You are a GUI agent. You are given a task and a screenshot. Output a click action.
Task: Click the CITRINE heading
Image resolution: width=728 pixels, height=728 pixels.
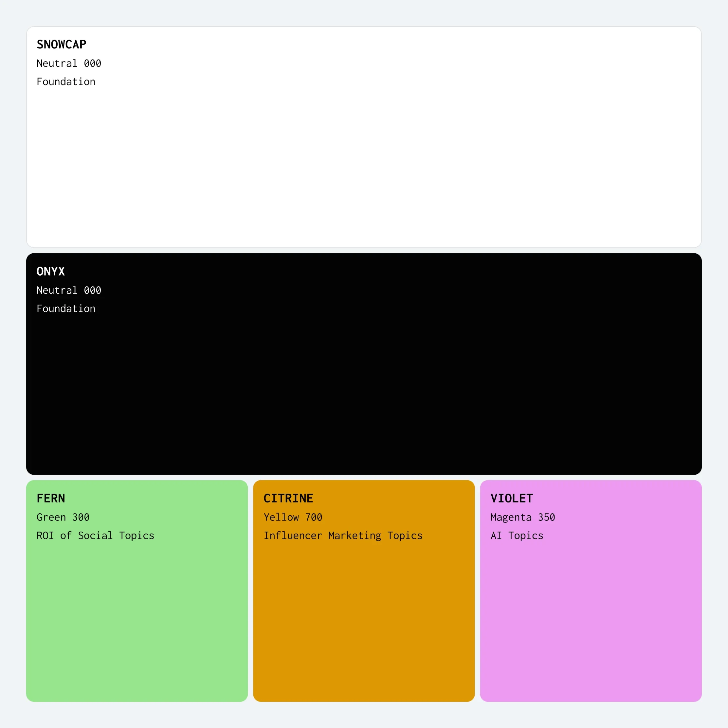click(x=288, y=498)
